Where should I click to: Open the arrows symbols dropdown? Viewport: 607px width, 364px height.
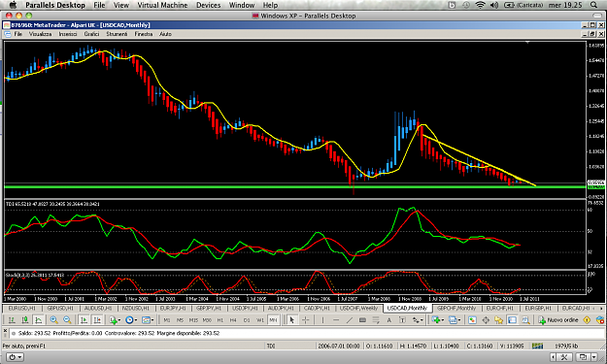pyautogui.click(x=418, y=320)
